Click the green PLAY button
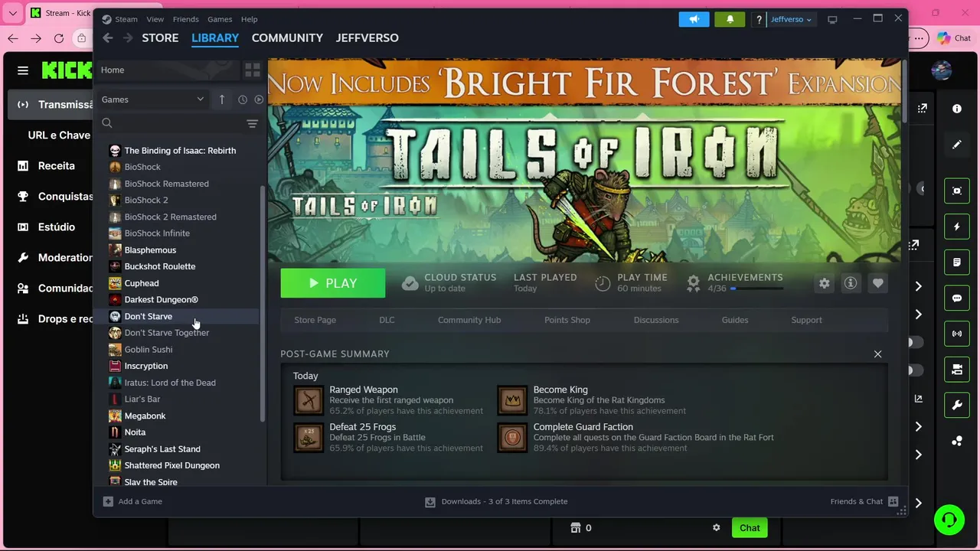 coord(332,283)
